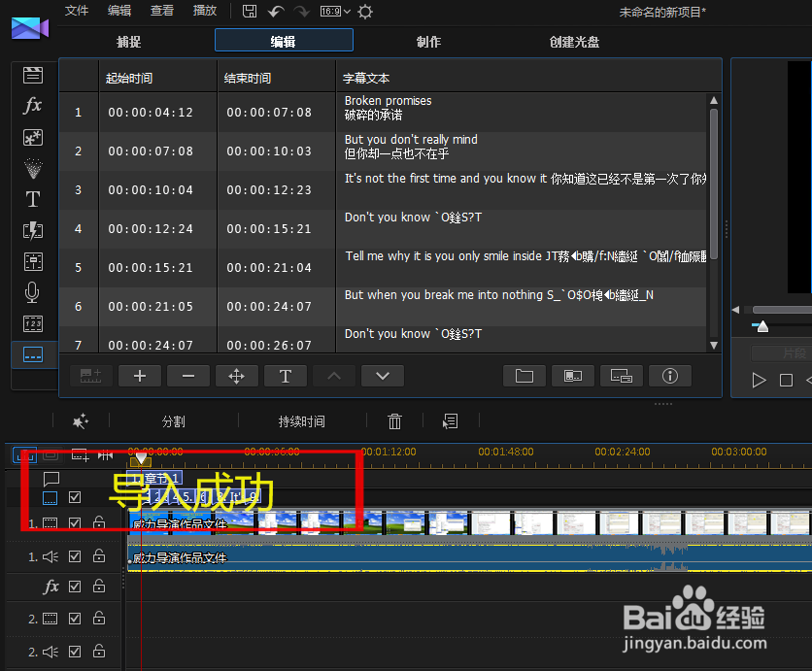Open the Audio Mixing room icon
Viewport: 812px width, 671px height.
point(33,261)
